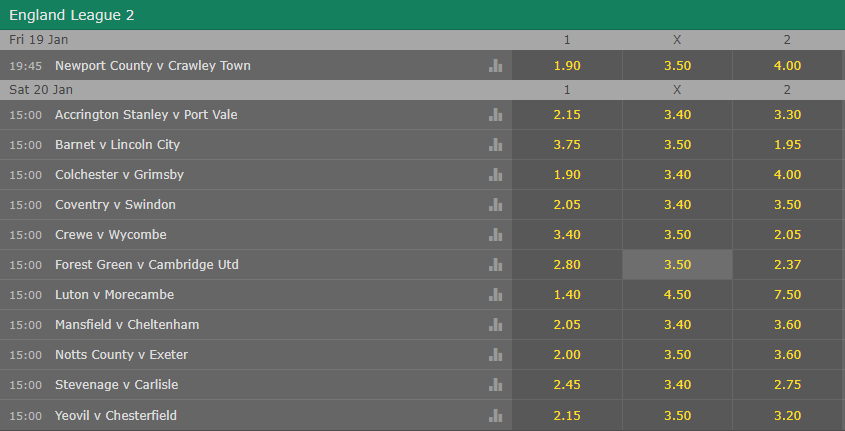The width and height of the screenshot is (845, 431).
Task: Open stats icon for Newport County v Crawley Town
Action: tap(495, 65)
